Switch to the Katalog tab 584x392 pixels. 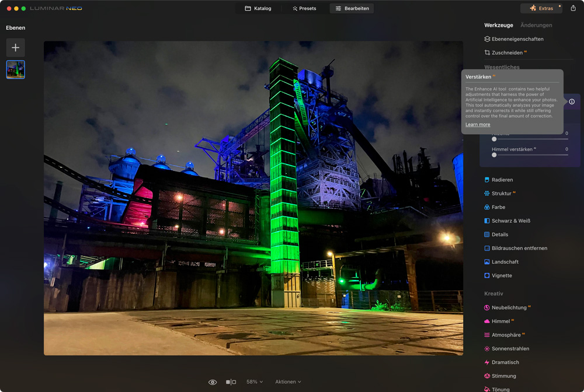(258, 8)
